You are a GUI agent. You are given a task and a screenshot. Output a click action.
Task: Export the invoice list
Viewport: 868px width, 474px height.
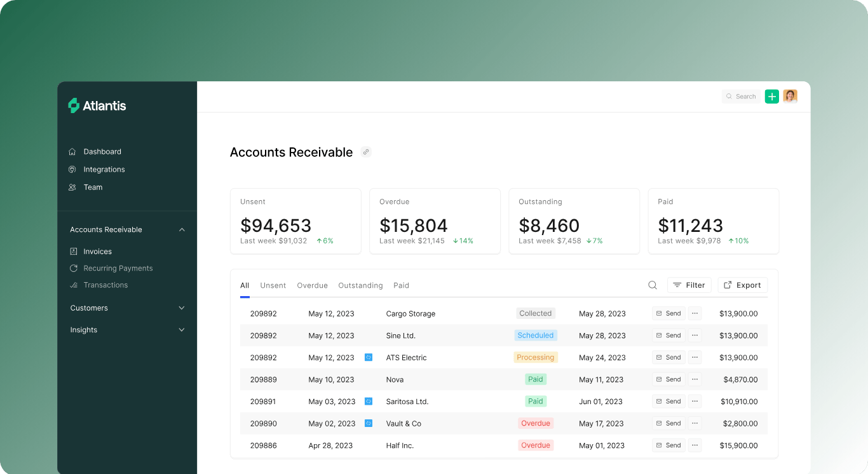point(742,285)
